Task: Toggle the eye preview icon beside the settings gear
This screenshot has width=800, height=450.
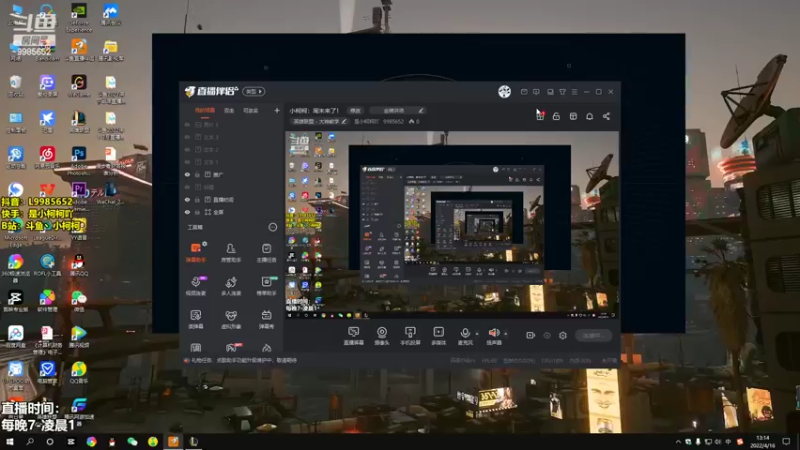Action: [547, 335]
